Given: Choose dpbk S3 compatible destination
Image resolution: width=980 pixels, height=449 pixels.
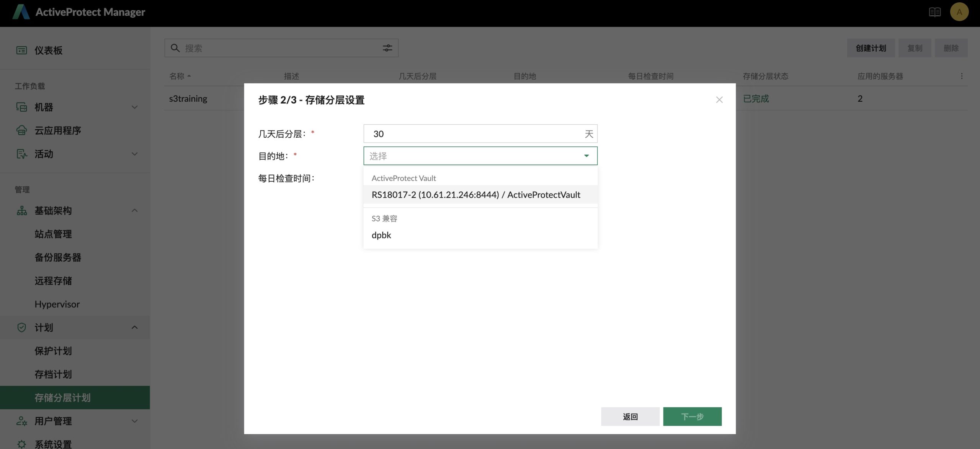Looking at the screenshot, I should click(381, 235).
